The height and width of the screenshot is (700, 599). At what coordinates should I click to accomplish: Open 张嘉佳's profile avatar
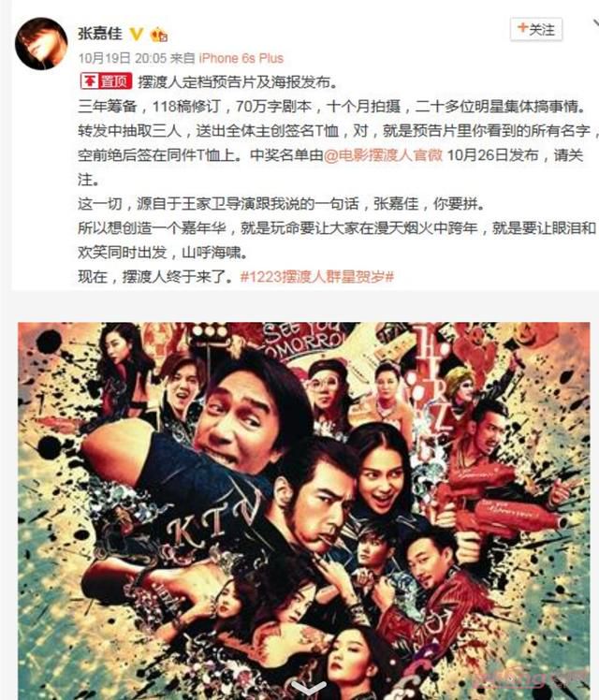(41, 43)
